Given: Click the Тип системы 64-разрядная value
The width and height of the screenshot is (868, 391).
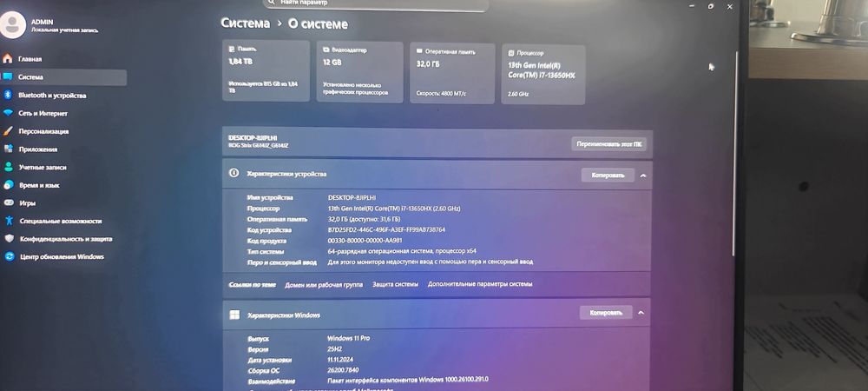Looking at the screenshot, I should click(x=402, y=251).
